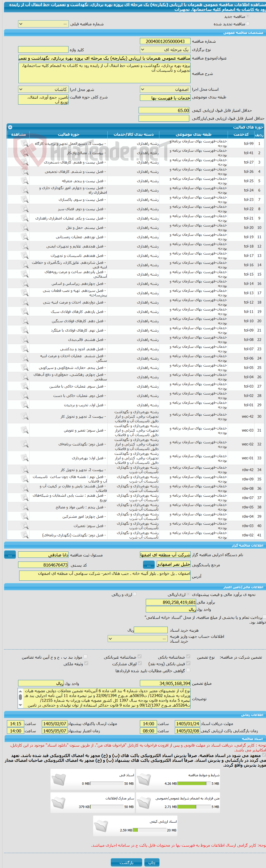Open view icon for row tol-24
The image size is (266, 868).
(24, 190)
